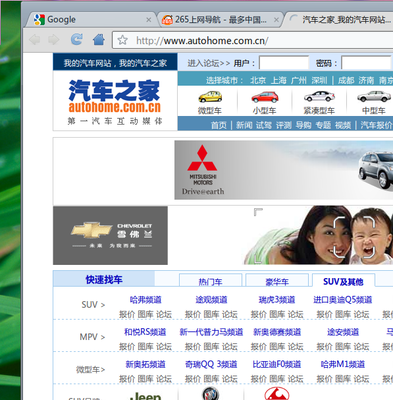Click the Chevrolet 雪佛兰 banner ad
393x400 pixels.
pos(110,235)
